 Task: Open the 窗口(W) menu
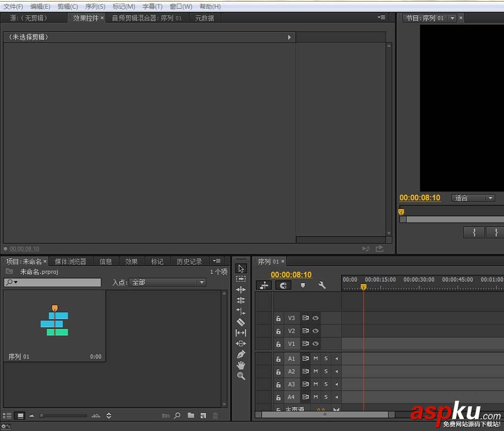(x=180, y=7)
